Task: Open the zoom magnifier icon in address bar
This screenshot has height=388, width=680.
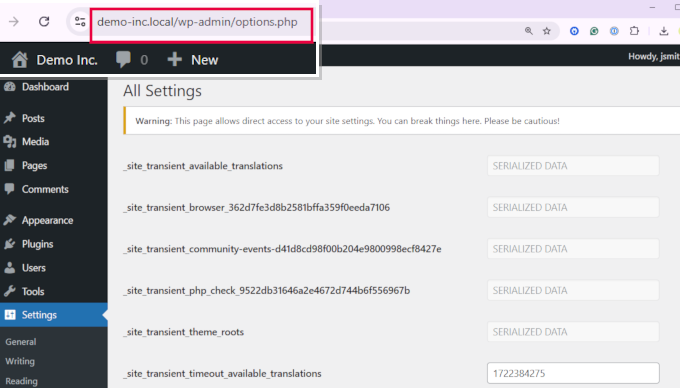Action: (x=529, y=31)
